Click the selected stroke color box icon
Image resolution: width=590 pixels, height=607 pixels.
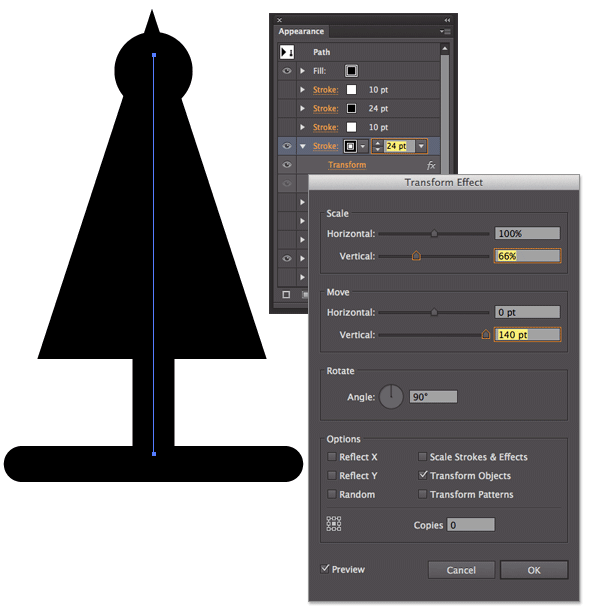click(x=350, y=146)
